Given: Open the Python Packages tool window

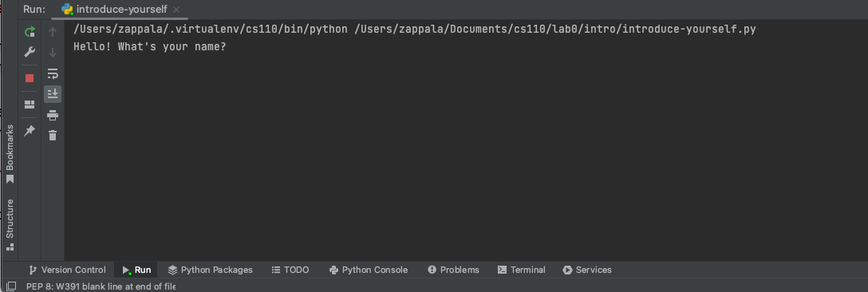Looking at the screenshot, I should pos(211,270).
